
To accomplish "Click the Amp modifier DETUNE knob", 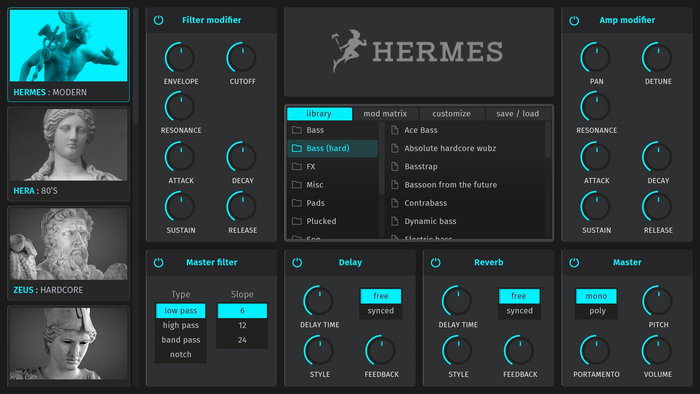I will click(x=658, y=58).
